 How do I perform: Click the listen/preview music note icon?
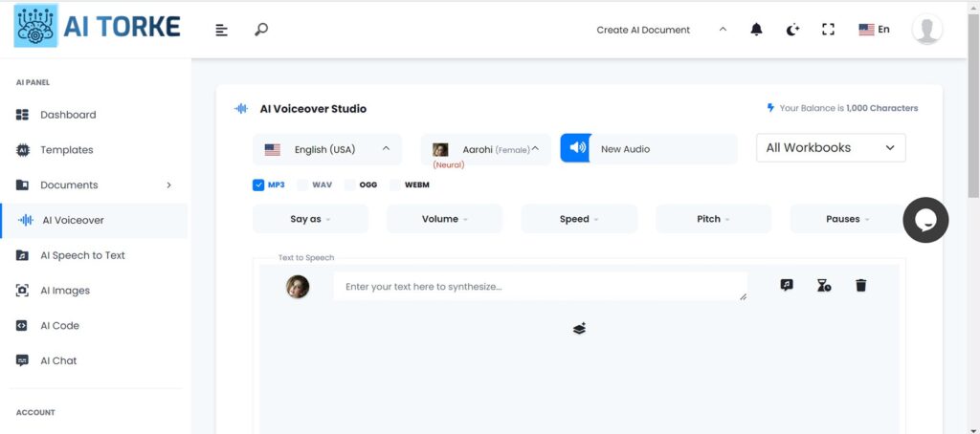click(787, 286)
